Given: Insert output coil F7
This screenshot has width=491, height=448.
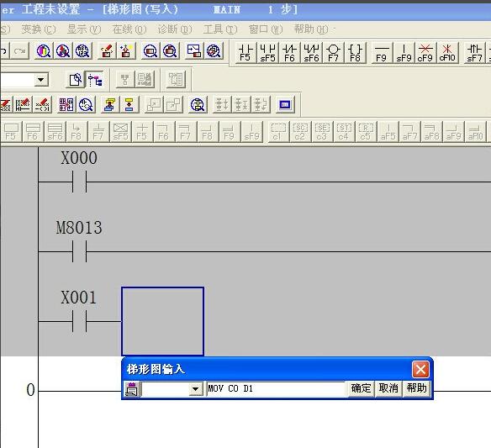Looking at the screenshot, I should click(333, 53).
